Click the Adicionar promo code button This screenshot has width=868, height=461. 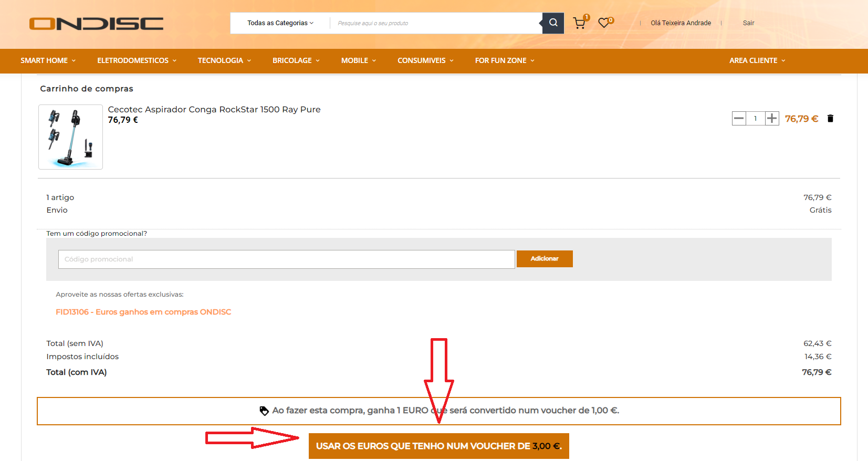(545, 259)
